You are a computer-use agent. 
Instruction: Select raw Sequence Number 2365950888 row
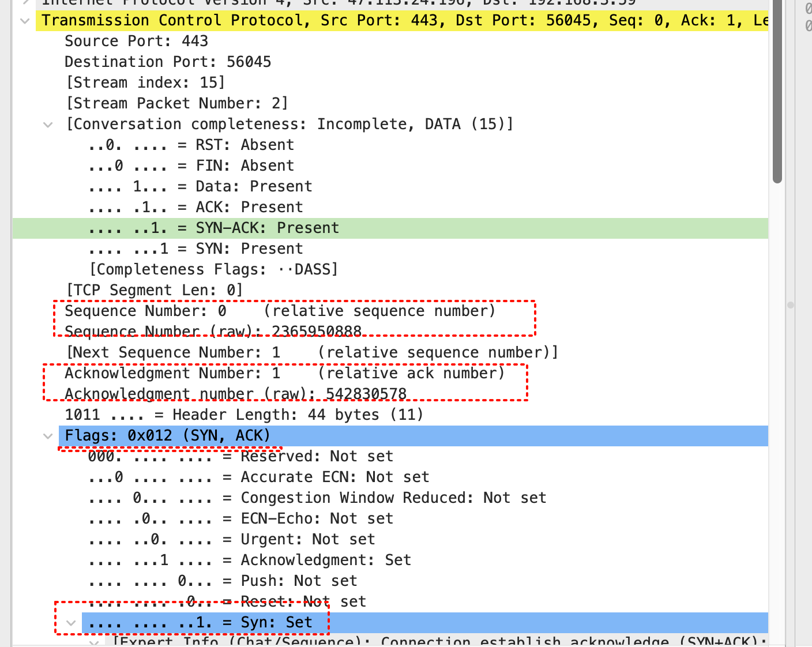pyautogui.click(x=213, y=332)
